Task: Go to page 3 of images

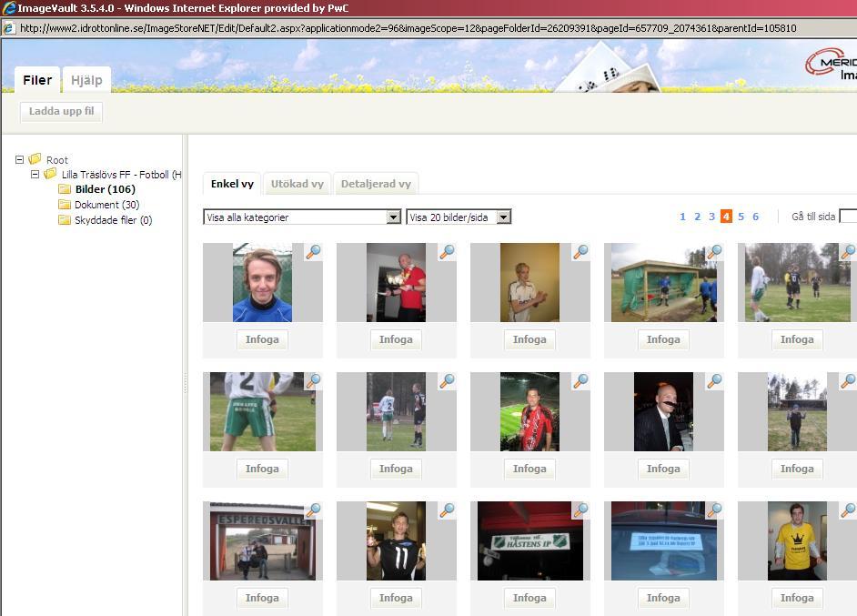Action: (x=711, y=217)
